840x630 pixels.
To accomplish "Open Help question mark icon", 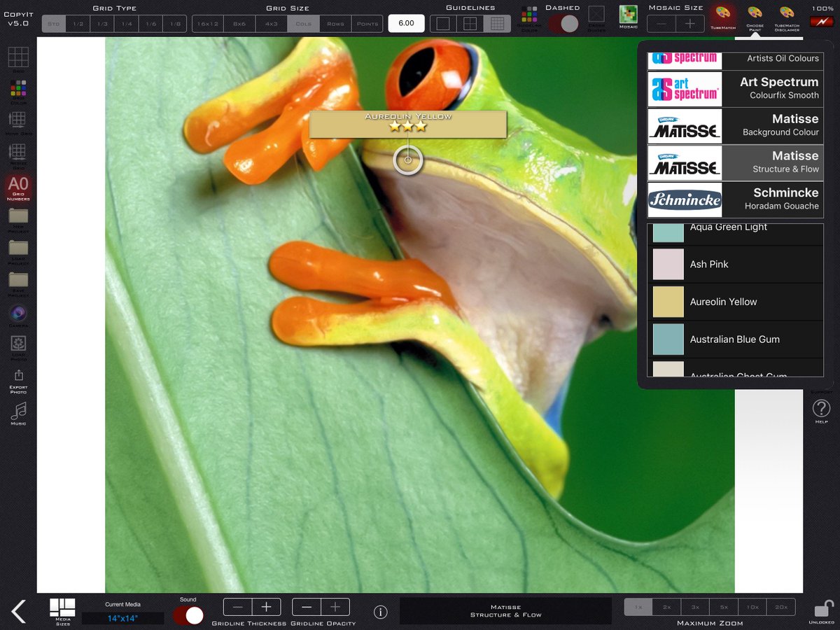I will tap(821, 408).
